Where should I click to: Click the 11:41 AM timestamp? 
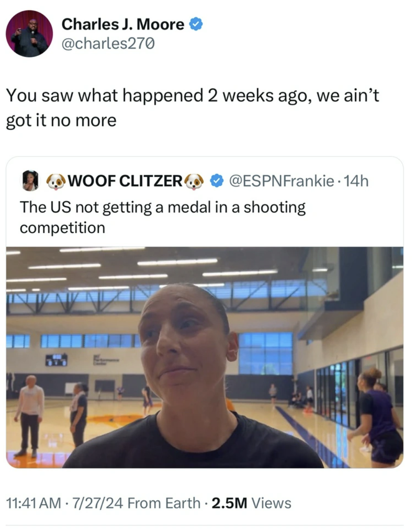34,503
